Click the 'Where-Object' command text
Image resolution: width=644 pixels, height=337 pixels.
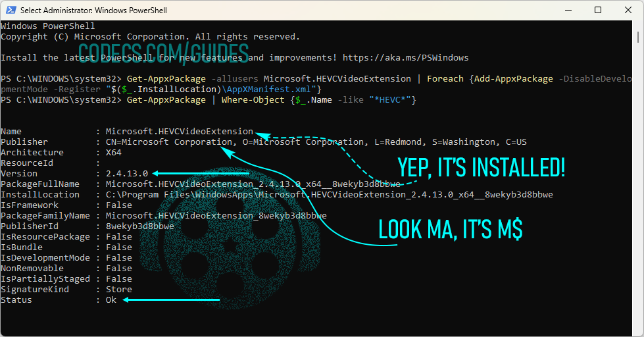tap(253, 100)
